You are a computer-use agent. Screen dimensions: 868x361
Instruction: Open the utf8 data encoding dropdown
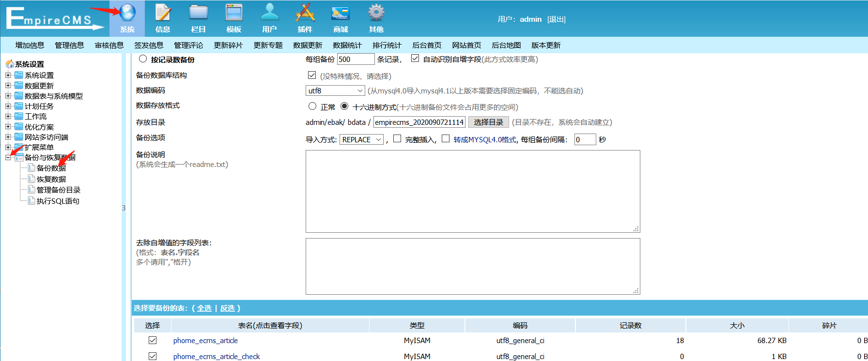[x=335, y=90]
